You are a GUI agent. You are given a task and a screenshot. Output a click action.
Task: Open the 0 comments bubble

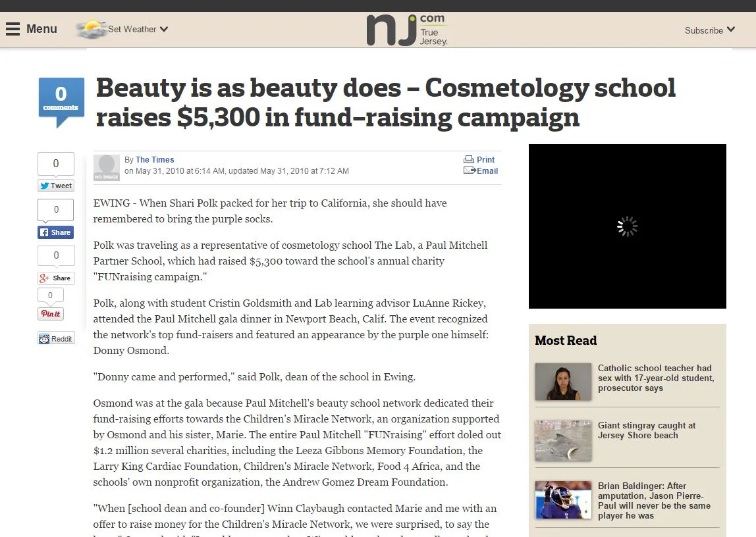pyautogui.click(x=61, y=101)
